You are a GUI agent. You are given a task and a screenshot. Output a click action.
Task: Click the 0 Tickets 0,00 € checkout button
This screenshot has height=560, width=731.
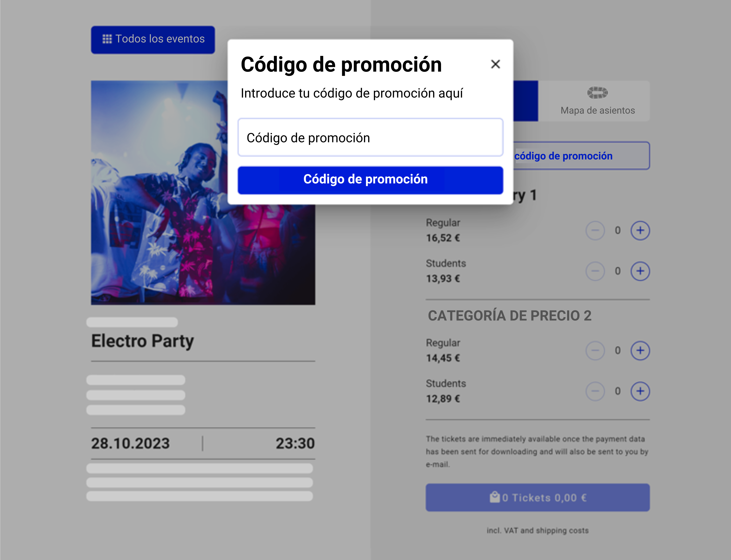[537, 497]
